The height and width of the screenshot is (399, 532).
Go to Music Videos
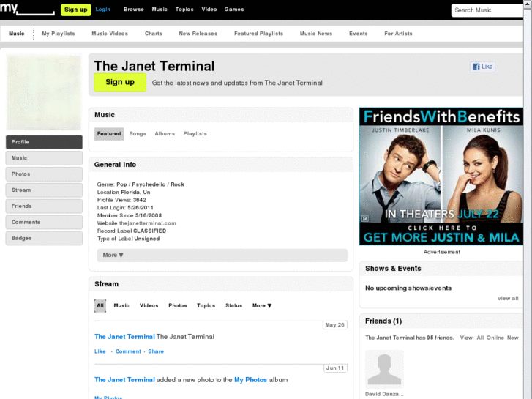(110, 34)
